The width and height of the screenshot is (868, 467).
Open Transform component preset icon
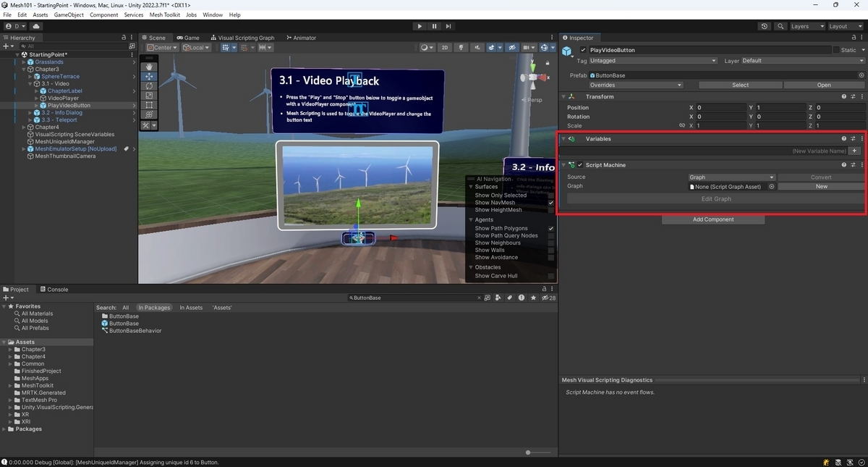[853, 96]
